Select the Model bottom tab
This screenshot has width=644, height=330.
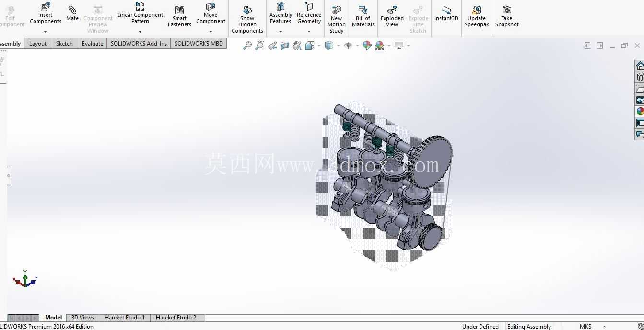coord(54,318)
